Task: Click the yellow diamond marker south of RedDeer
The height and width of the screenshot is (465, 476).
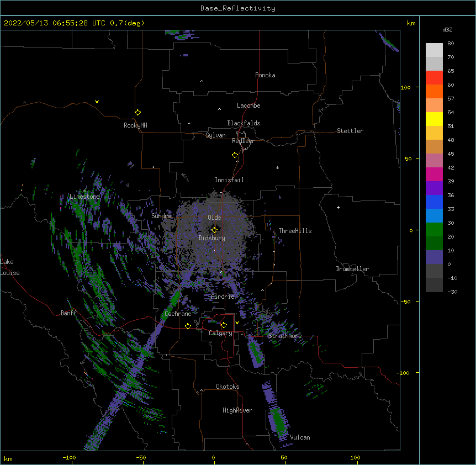Action: pyautogui.click(x=235, y=155)
